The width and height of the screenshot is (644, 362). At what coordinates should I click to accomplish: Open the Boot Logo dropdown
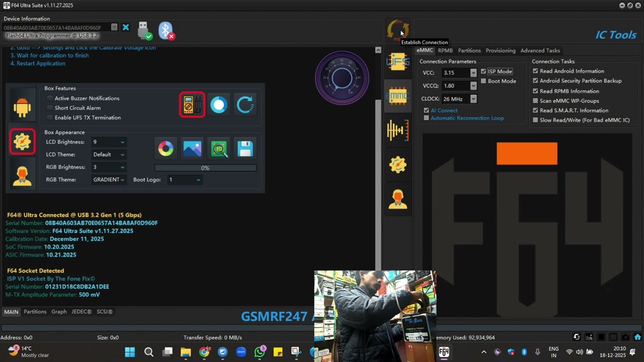tap(184, 180)
